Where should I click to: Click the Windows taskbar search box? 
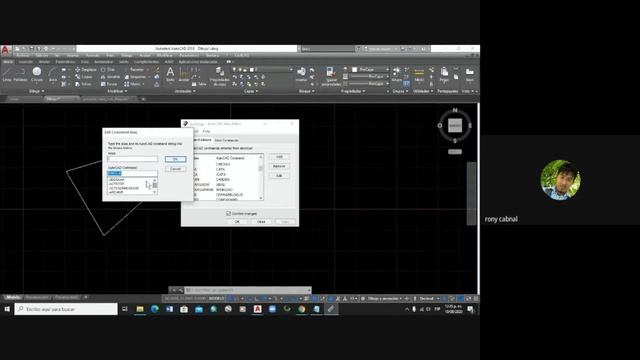[x=66, y=309]
